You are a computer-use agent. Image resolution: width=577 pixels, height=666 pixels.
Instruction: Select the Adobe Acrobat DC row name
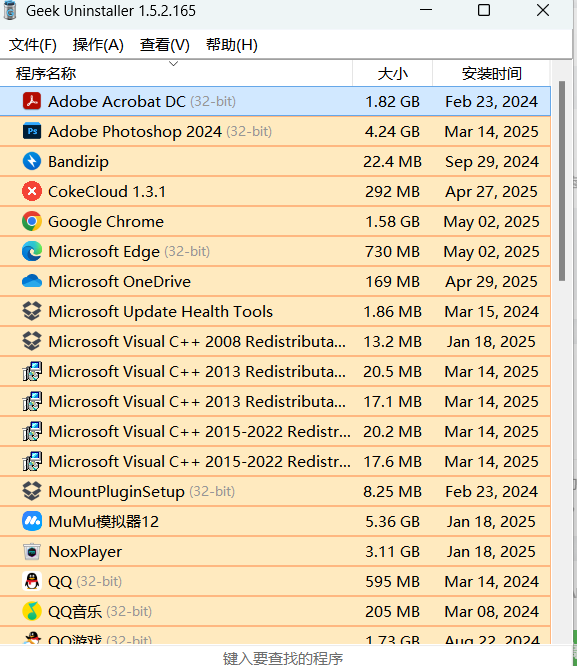click(x=117, y=102)
